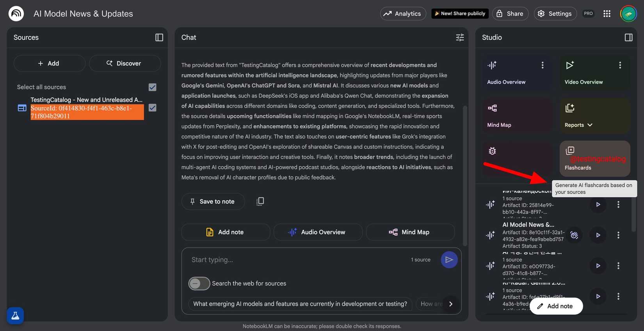
Task: Uncheck Select all sources
Action: tap(152, 87)
